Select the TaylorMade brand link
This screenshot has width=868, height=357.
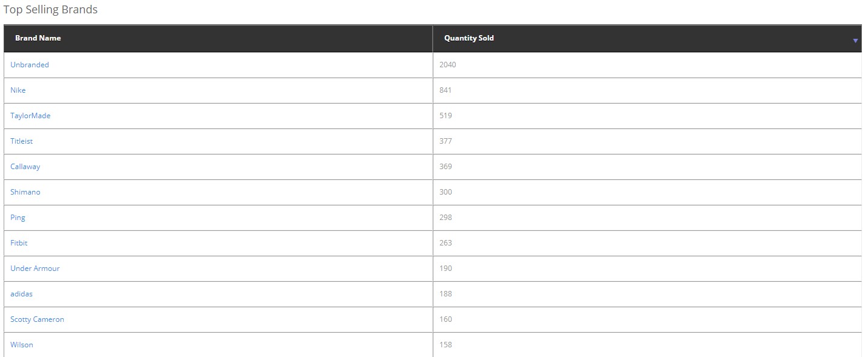[x=30, y=116]
